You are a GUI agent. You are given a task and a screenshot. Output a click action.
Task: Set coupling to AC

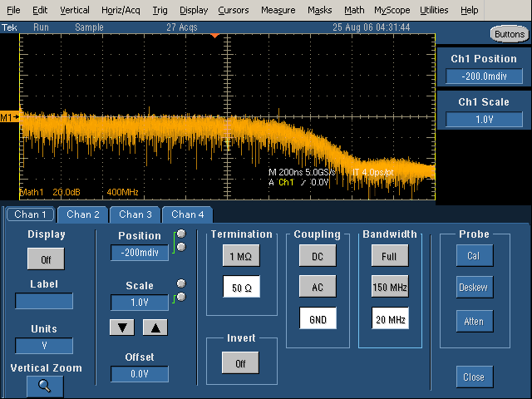[318, 288]
